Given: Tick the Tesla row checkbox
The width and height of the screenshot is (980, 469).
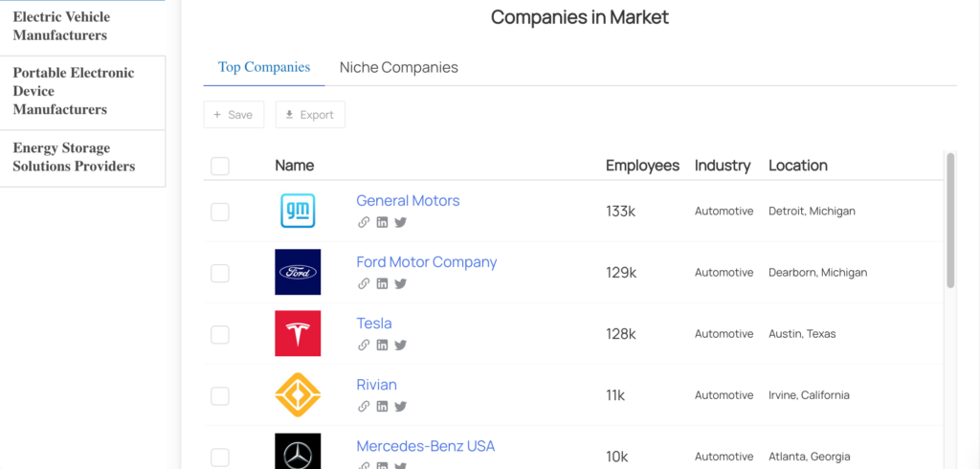Looking at the screenshot, I should click(x=220, y=334).
